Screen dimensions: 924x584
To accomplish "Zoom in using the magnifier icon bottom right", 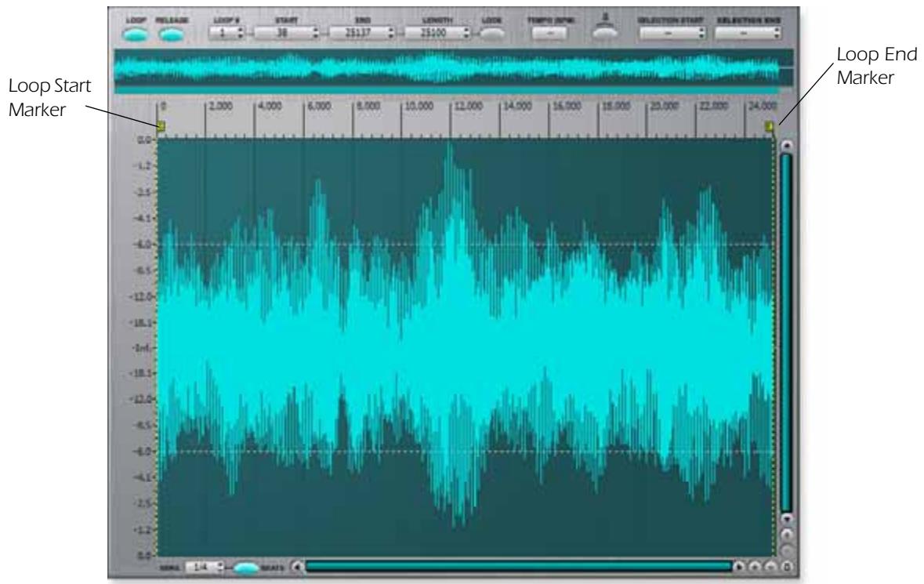I will tap(755, 565).
